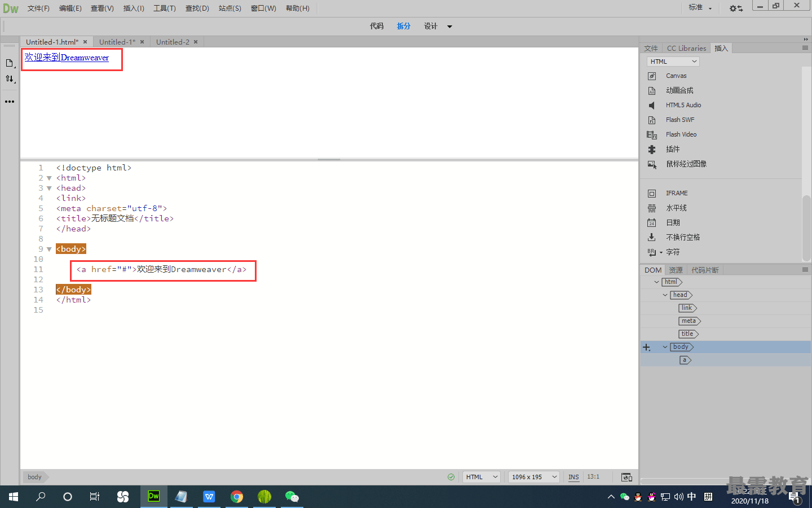This screenshot has height=508, width=812.
Task: Open the view mode dropdown arrow next to 设计
Action: (x=449, y=27)
